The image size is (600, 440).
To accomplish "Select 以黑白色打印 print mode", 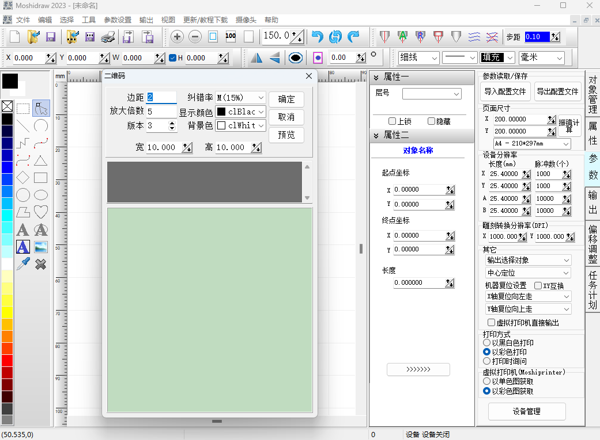I will pyautogui.click(x=488, y=342).
